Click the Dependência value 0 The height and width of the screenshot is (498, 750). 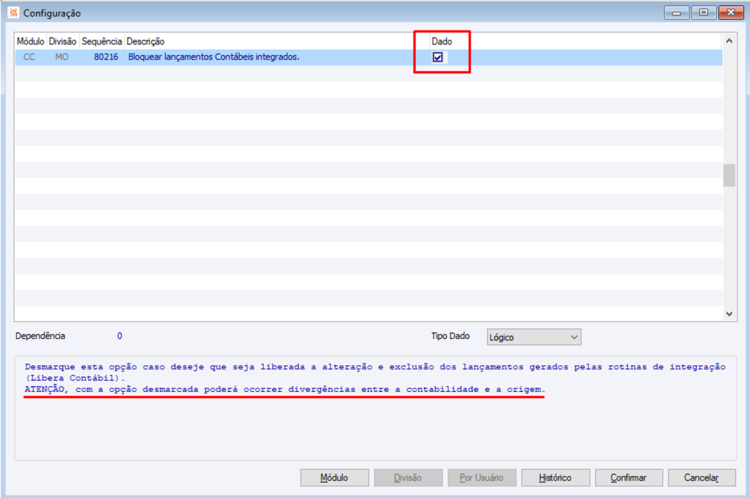pos(120,336)
